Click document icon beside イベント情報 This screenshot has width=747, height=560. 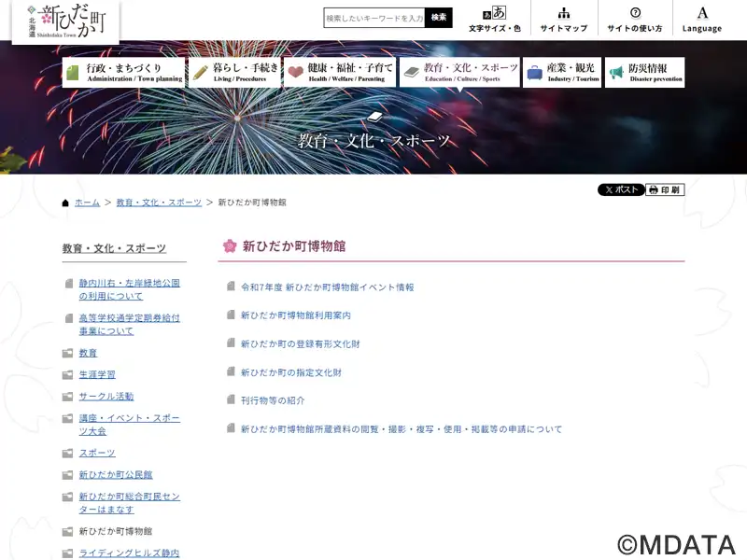click(x=231, y=286)
